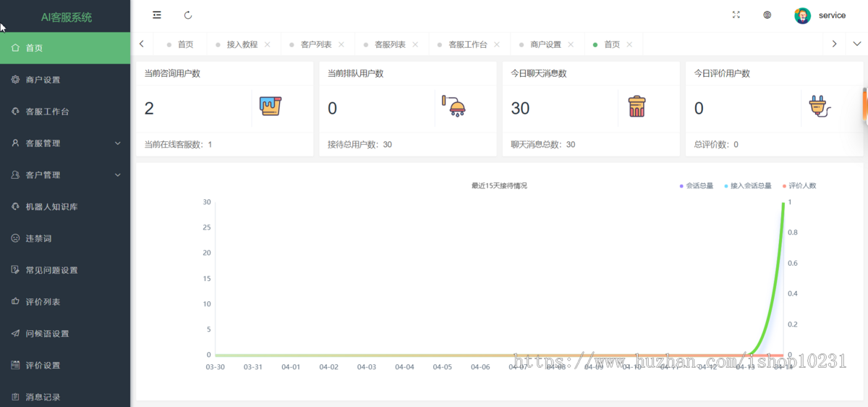Toggle 评价人数 legend series
The image size is (868, 407).
point(799,186)
